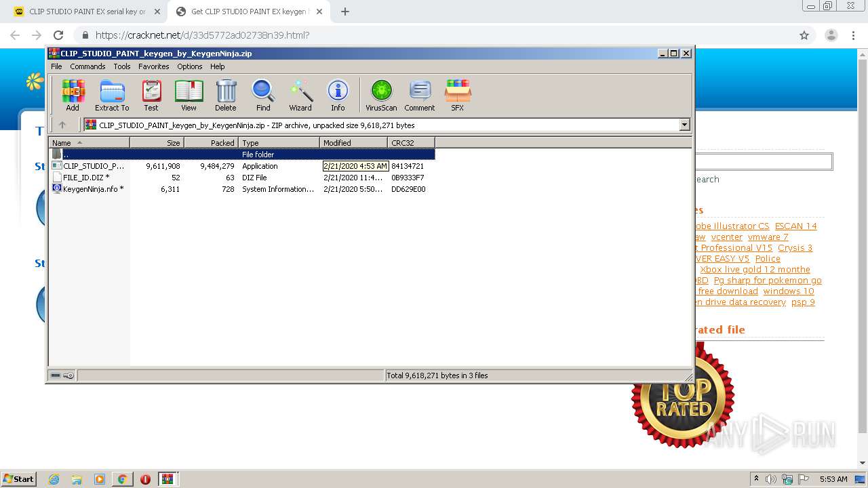868x488 pixels.
Task: Sort by CRC32 column header
Action: [x=411, y=142]
